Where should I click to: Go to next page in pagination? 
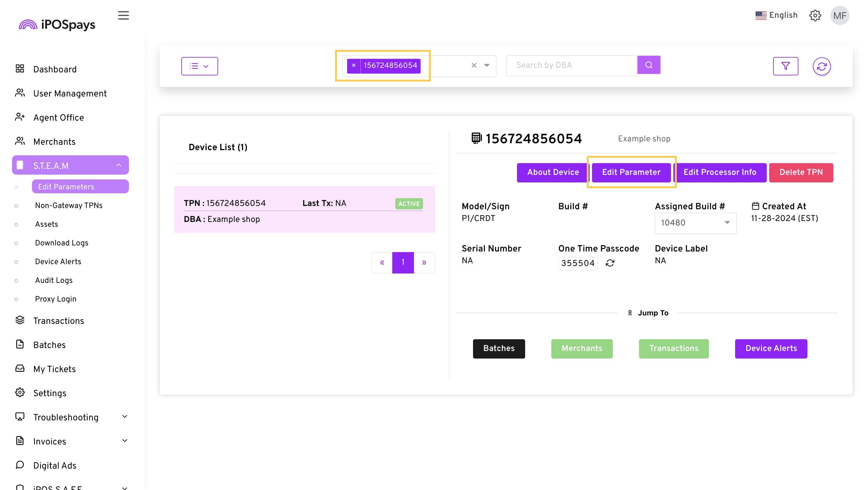(x=424, y=262)
